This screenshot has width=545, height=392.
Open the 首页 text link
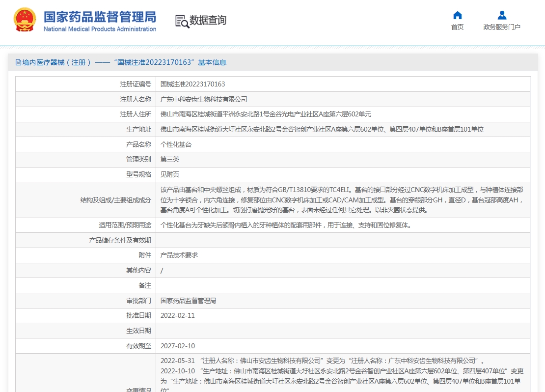point(458,27)
